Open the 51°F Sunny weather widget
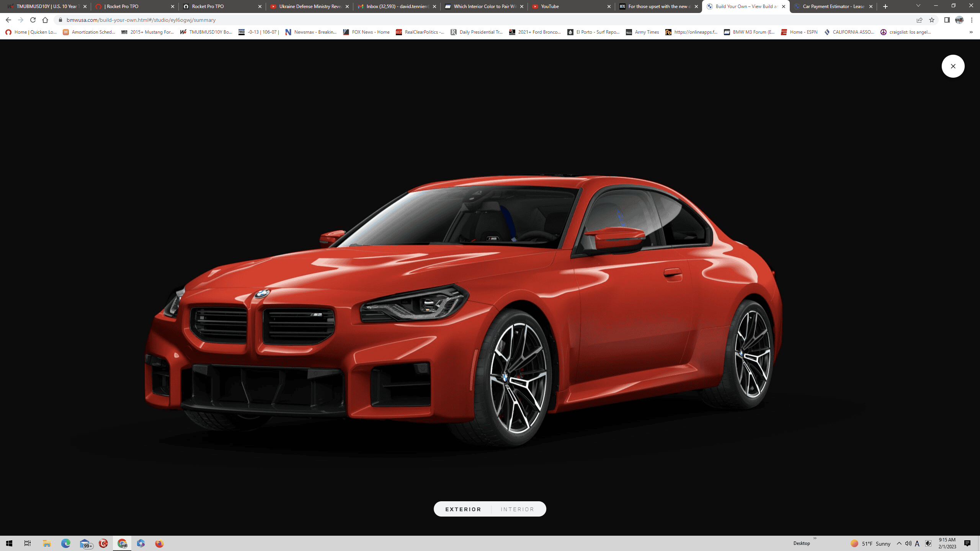This screenshot has width=980, height=551. [871, 544]
